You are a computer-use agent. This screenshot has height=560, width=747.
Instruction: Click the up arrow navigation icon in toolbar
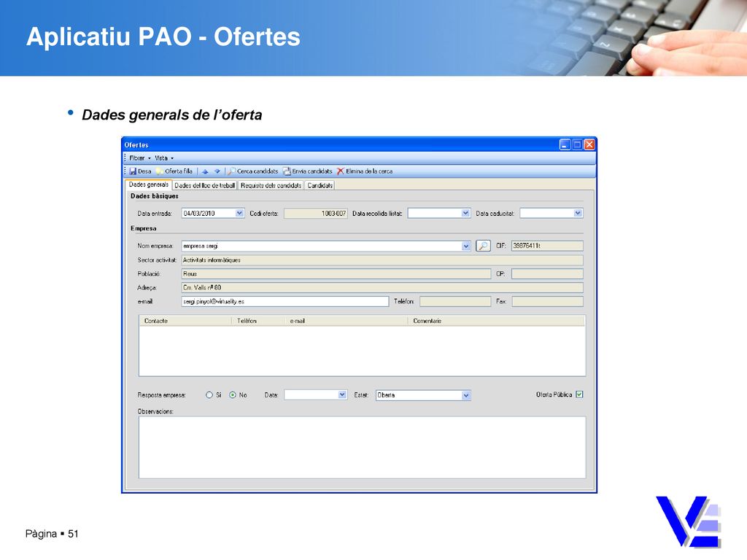pyautogui.click(x=205, y=171)
